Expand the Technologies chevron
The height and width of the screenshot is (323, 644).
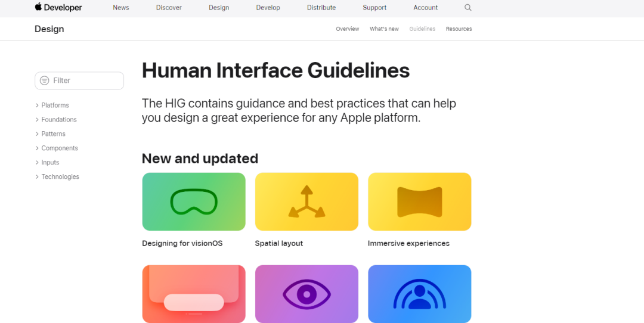[37, 177]
